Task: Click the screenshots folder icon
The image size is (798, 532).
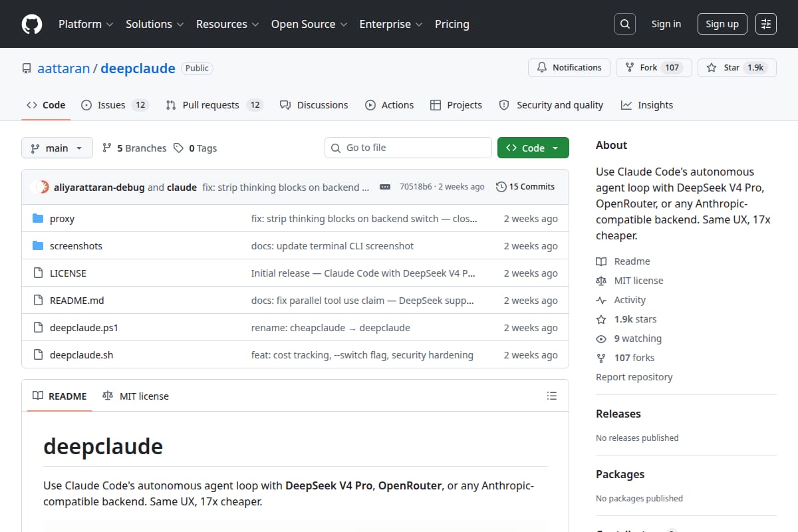Action: coord(38,246)
